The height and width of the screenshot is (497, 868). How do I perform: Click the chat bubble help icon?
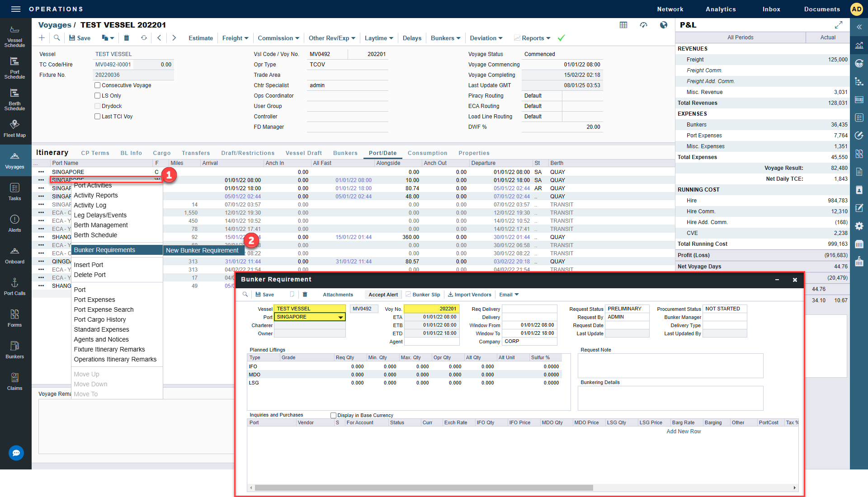(x=16, y=453)
